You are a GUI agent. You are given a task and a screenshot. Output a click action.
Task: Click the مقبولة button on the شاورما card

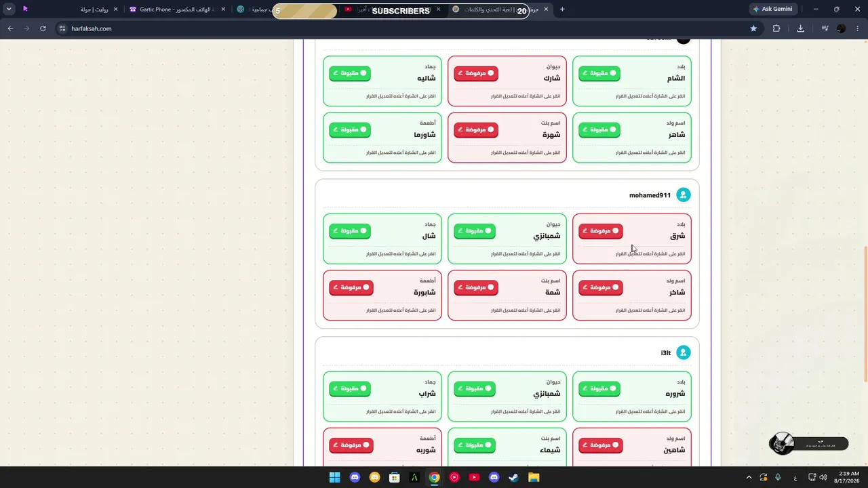tap(349, 129)
